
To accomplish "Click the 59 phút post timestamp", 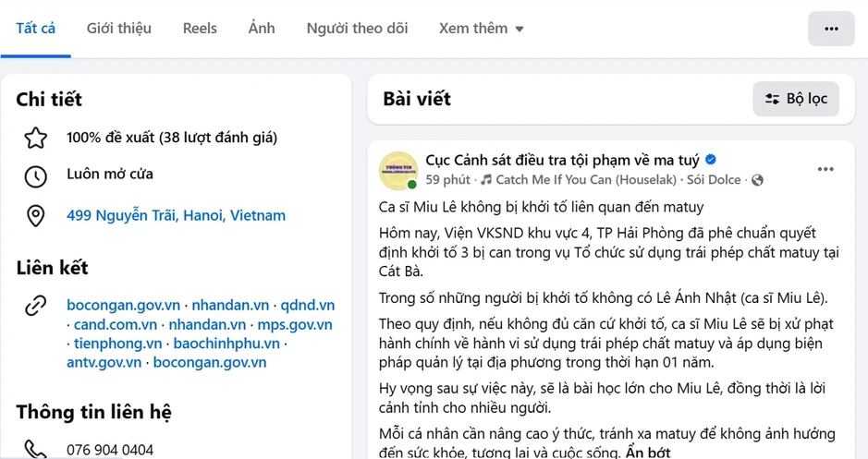I will tap(447, 180).
